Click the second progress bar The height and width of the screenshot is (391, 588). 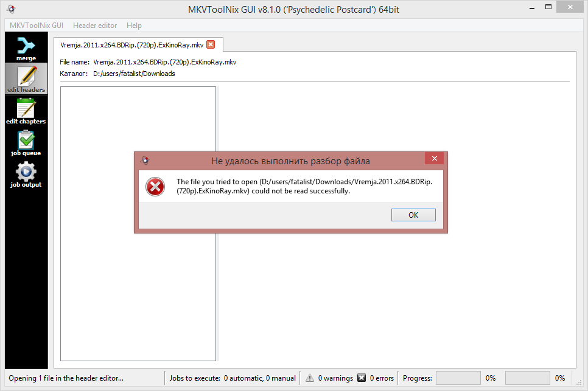tap(527, 378)
